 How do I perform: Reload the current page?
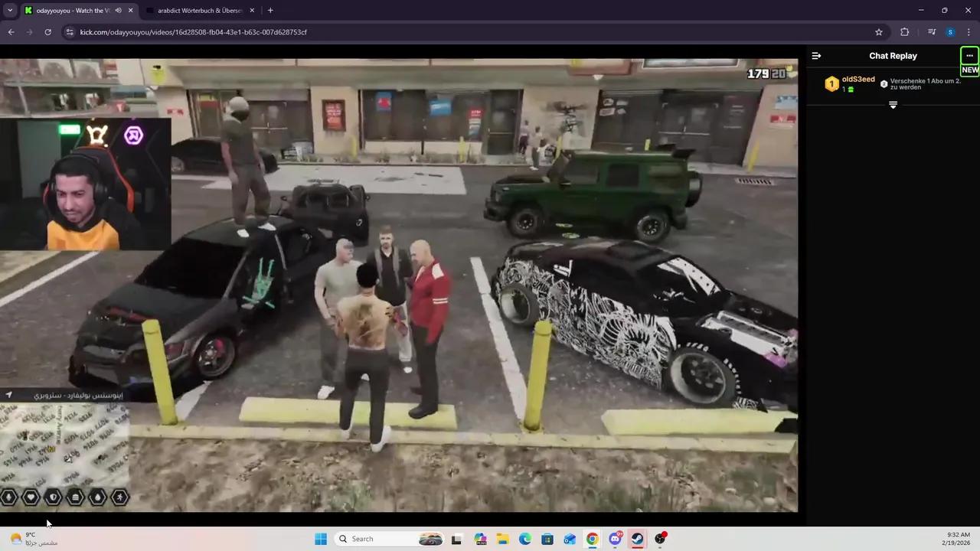pos(47,32)
